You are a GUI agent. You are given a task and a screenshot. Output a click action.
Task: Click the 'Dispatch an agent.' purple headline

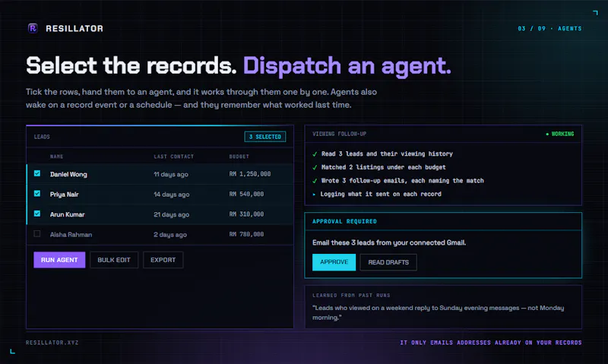pos(347,66)
